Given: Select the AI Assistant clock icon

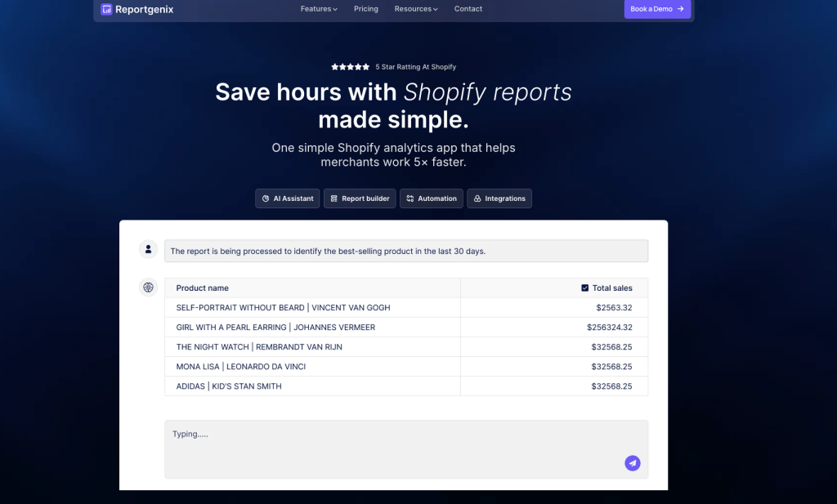Looking at the screenshot, I should [x=265, y=198].
